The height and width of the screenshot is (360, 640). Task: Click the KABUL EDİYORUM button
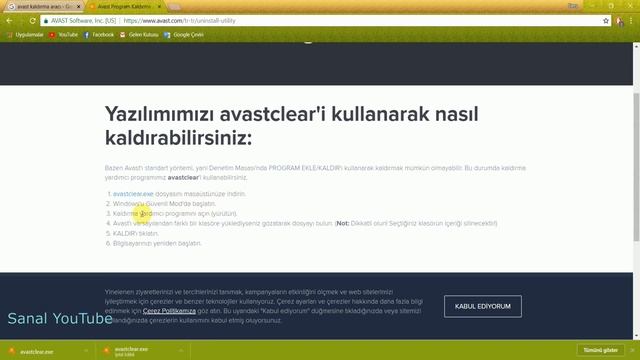pyautogui.click(x=483, y=307)
